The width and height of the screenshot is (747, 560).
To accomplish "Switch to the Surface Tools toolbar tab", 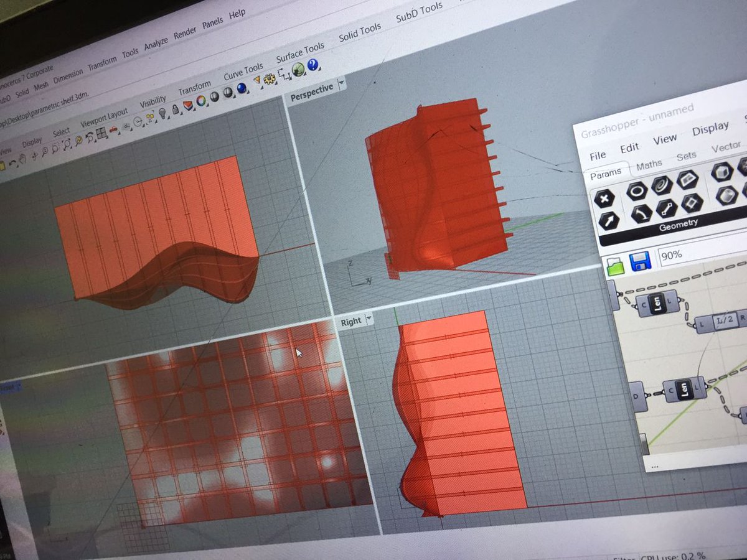I will [x=300, y=53].
